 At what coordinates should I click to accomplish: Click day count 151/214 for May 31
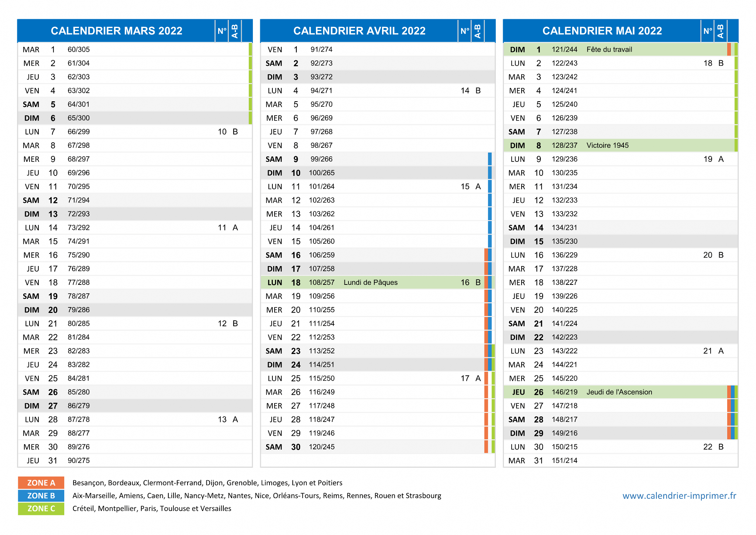564,460
